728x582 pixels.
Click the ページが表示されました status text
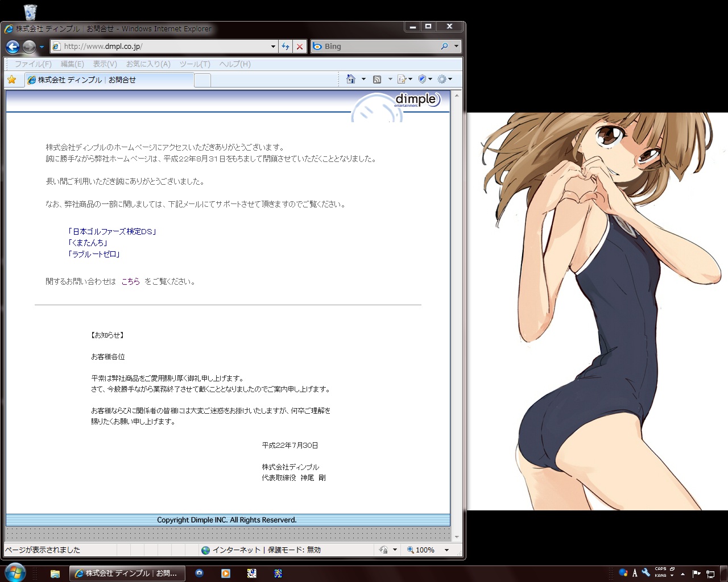[x=43, y=550]
